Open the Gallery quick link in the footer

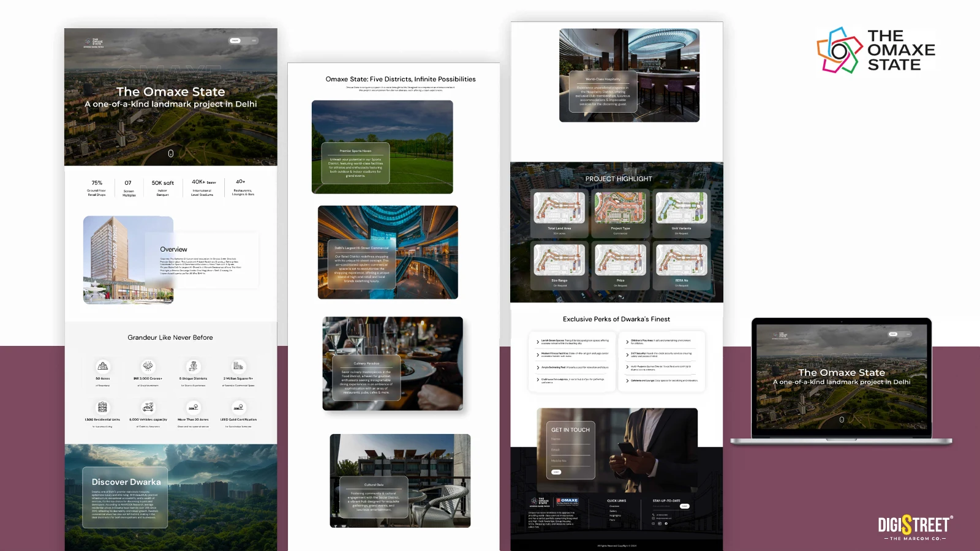pyautogui.click(x=613, y=511)
